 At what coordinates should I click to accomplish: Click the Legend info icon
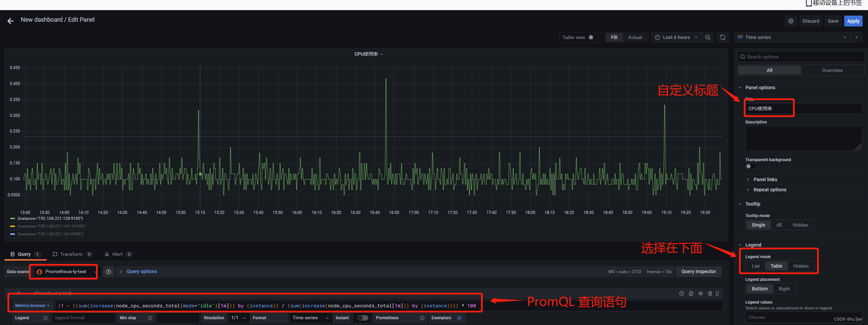point(45,318)
